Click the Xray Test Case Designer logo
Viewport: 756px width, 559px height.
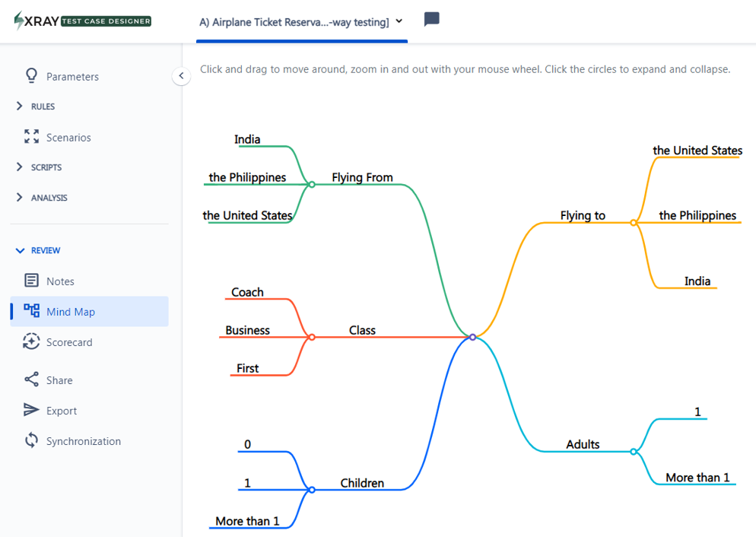83,21
